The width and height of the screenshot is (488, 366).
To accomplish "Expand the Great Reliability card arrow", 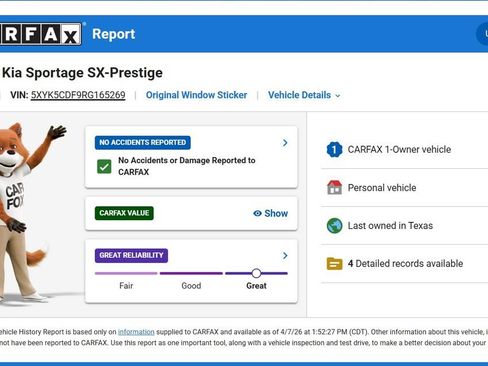I will [x=285, y=255].
